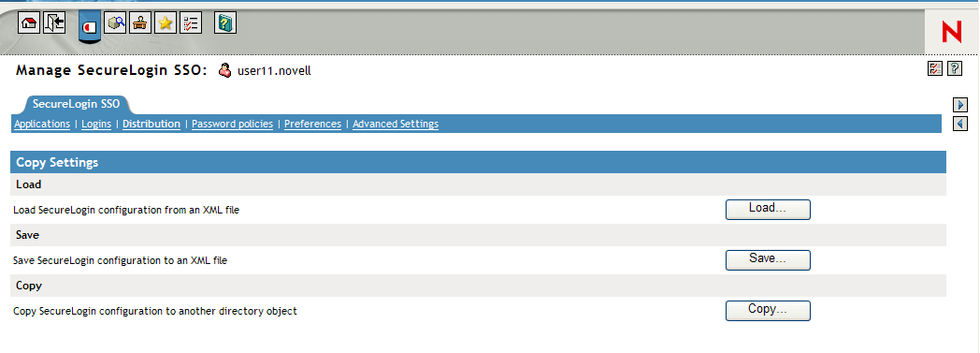Open the Help book icon
This screenshot has width=980, height=353.
point(225,23)
